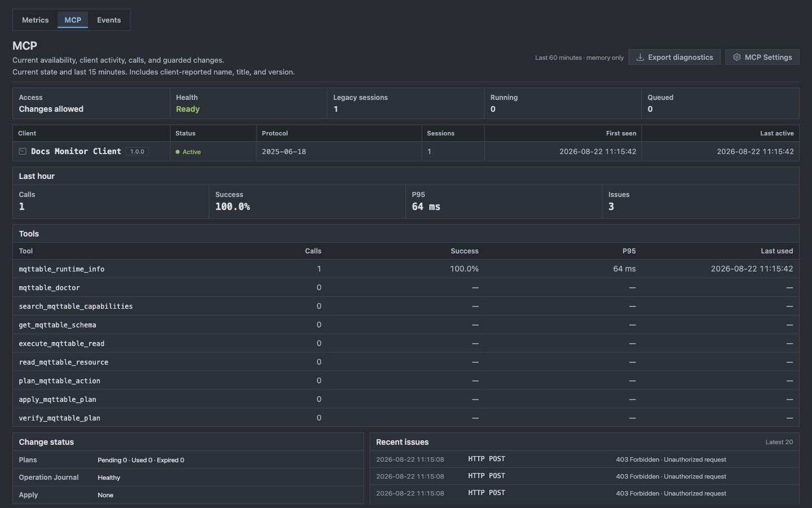Viewport: 812px width, 508px height.
Task: Click the Legacy sessions label
Action: click(x=360, y=97)
